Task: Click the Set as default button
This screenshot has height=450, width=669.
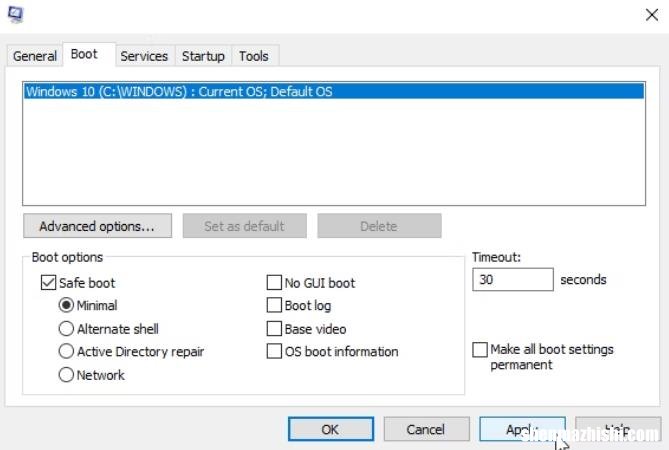Action: coord(244,226)
